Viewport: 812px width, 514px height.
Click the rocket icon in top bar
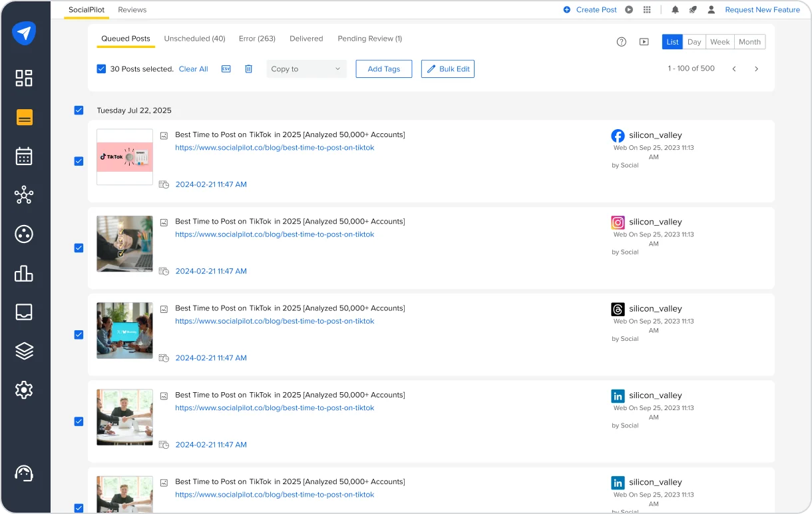(x=693, y=10)
